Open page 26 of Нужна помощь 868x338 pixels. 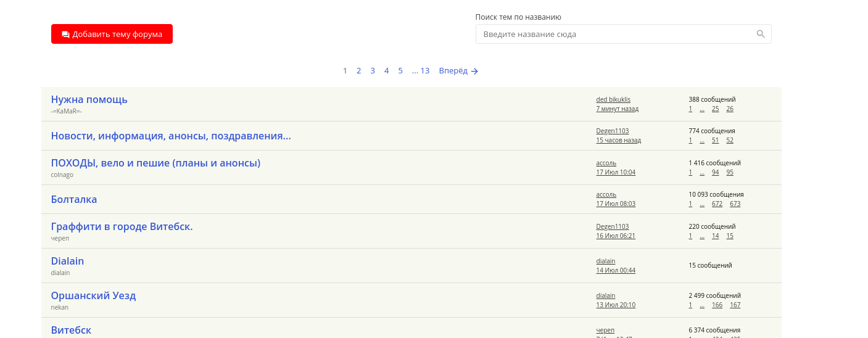(730, 109)
